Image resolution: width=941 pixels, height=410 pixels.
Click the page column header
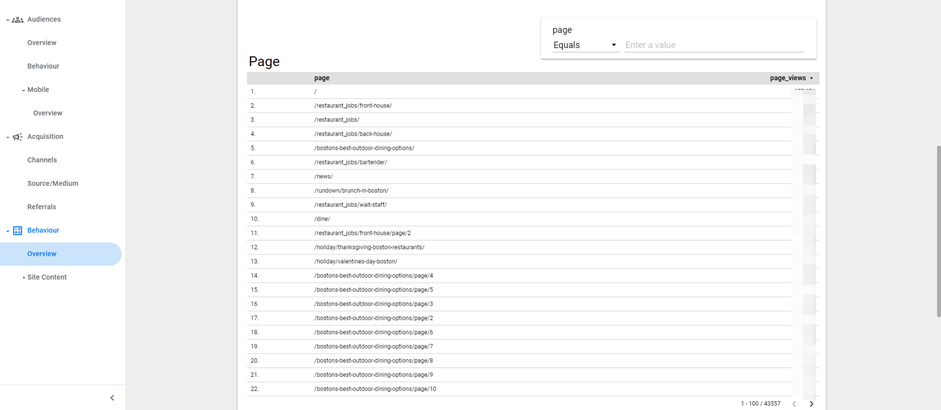point(321,78)
